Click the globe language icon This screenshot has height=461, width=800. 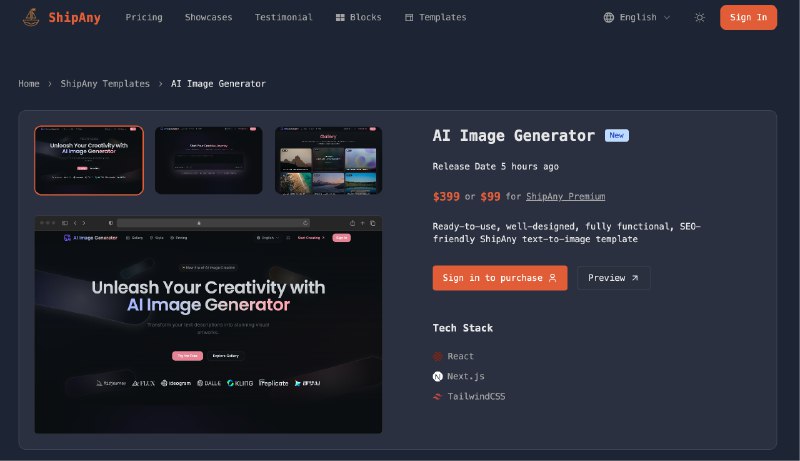pos(609,17)
